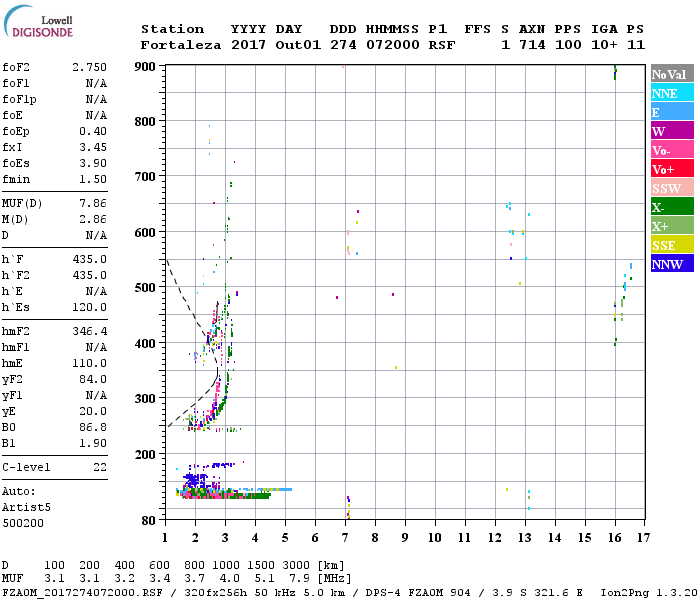The width and height of the screenshot is (700, 600).
Task: Click the E blue legend swatch
Action: [x=672, y=112]
